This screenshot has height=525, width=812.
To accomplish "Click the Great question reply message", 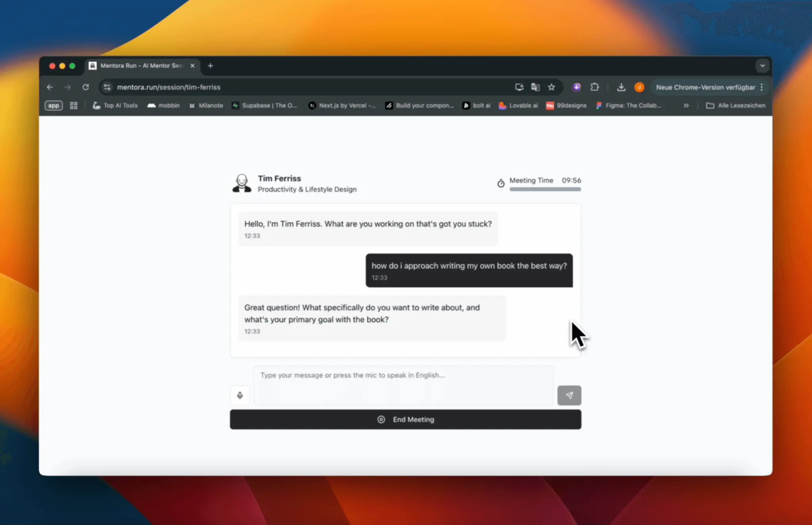I will point(372,318).
